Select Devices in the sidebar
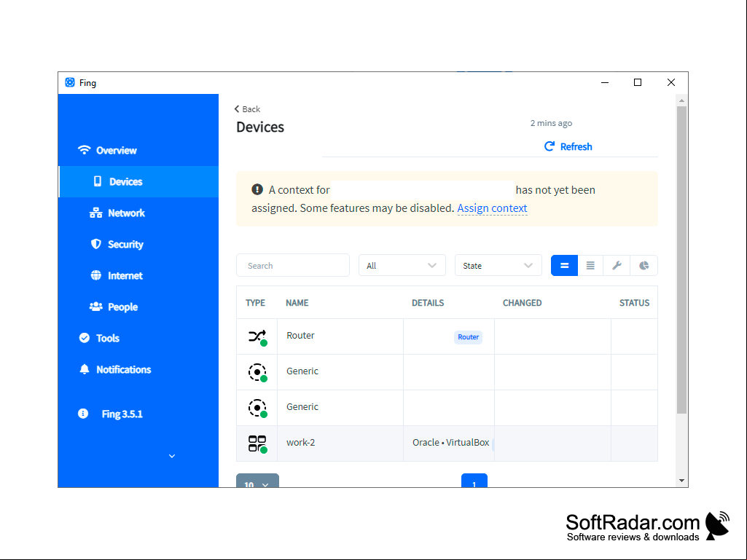The image size is (747, 560). point(138,181)
